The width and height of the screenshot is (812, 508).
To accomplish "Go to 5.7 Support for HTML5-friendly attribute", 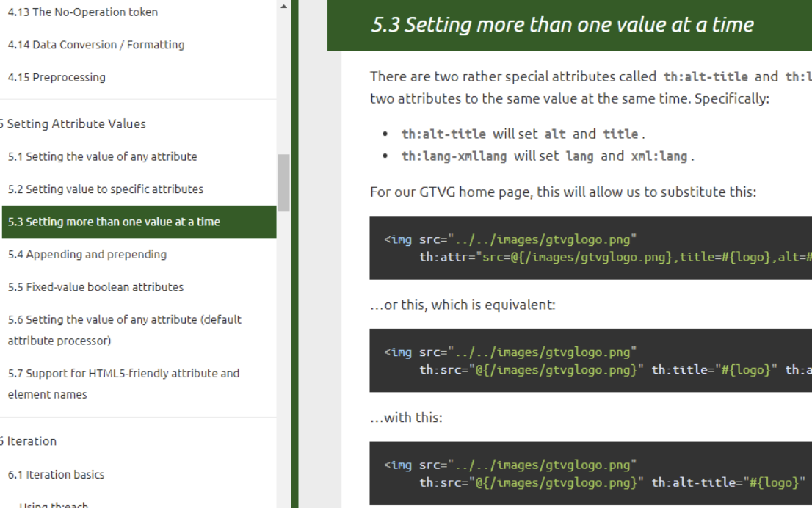I will point(123,384).
